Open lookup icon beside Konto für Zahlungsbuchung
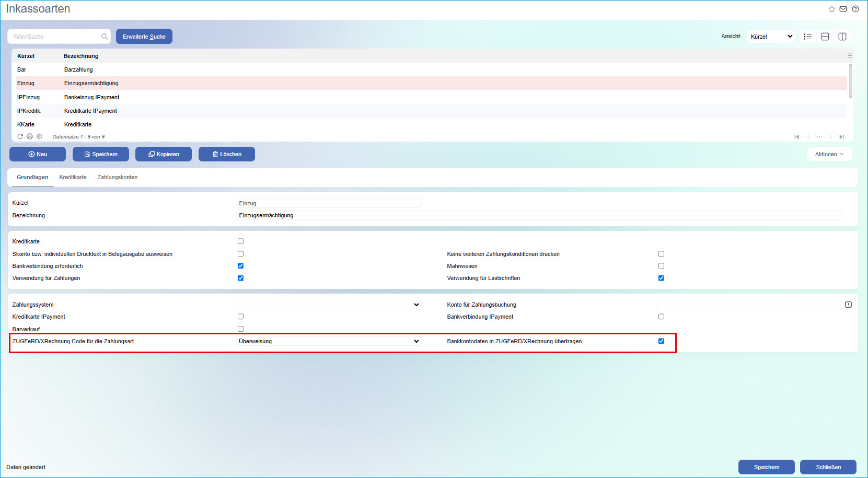 [x=848, y=305]
